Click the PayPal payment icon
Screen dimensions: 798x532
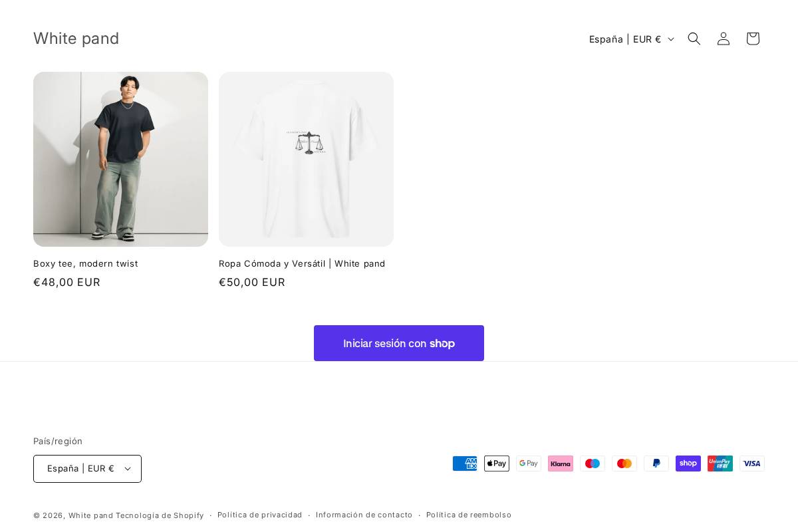click(x=656, y=464)
